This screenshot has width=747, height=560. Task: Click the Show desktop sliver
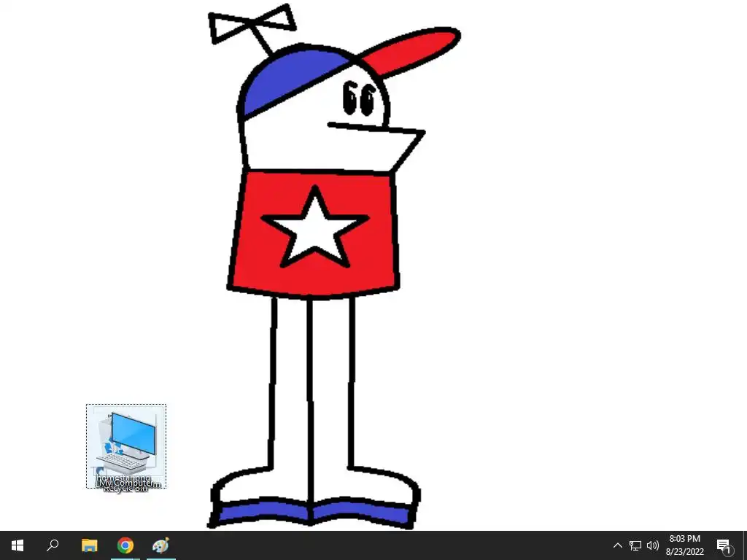(744, 545)
